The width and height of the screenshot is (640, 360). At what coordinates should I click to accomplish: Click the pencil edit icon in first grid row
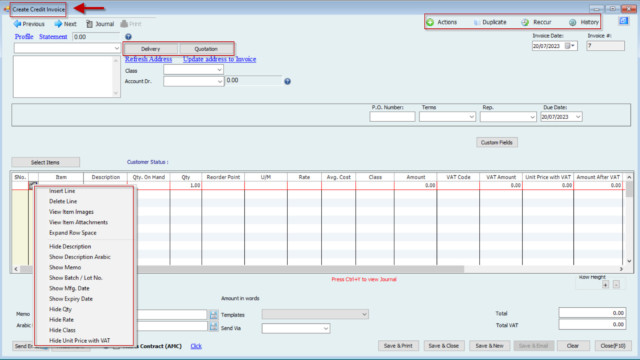click(33, 185)
